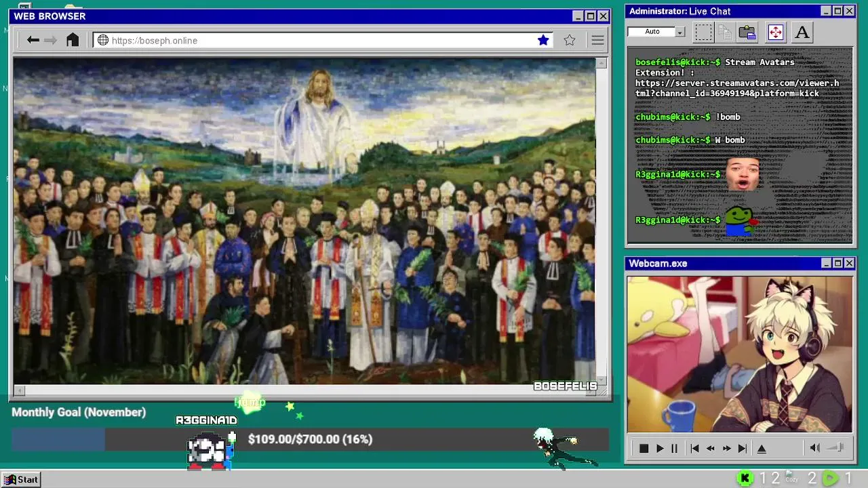
Task: Adjust the Webcam.exe volume slider
Action: pyautogui.click(x=835, y=447)
